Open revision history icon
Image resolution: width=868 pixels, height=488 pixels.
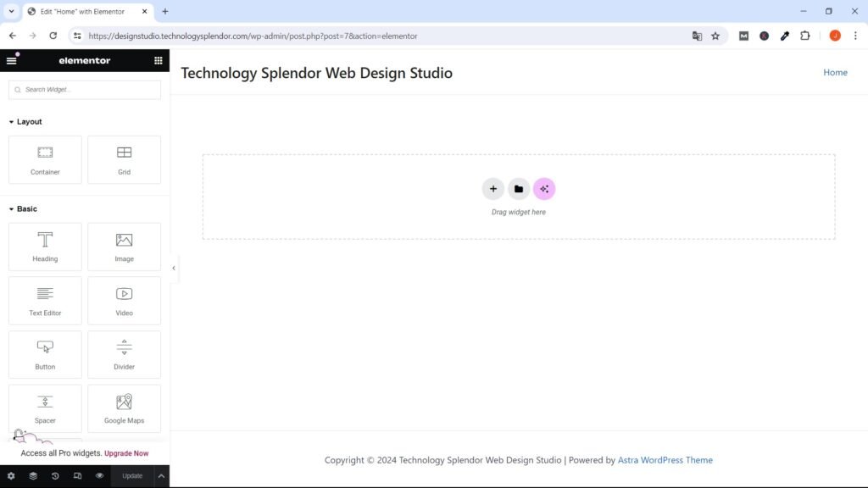55,476
